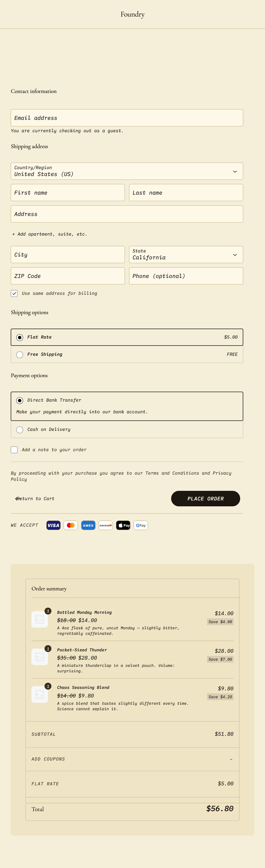Choose Cash on Delivery payment

(20, 430)
